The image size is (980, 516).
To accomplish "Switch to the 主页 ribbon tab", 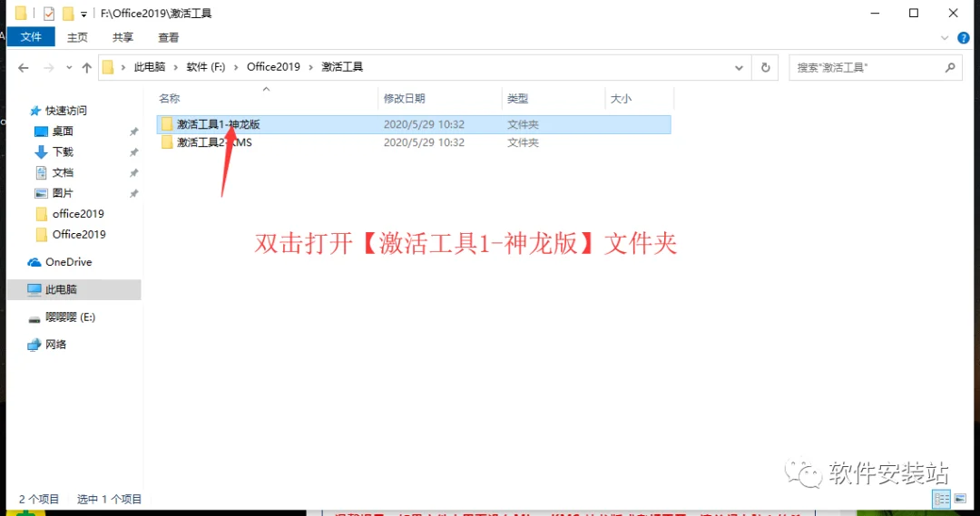I will click(x=77, y=37).
